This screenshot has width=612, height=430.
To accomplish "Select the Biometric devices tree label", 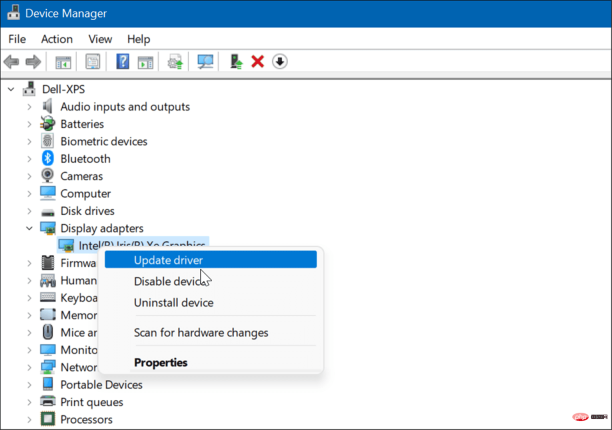I will point(103,141).
